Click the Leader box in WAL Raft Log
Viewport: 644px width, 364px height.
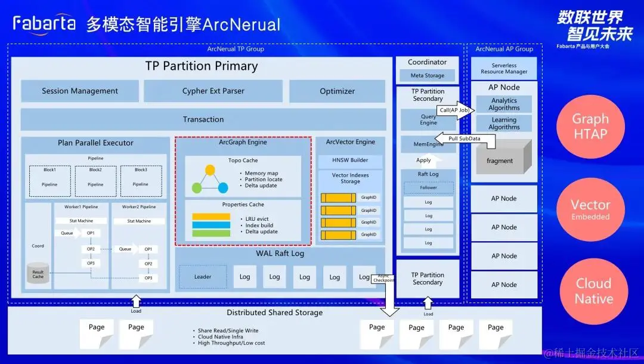coord(203,277)
